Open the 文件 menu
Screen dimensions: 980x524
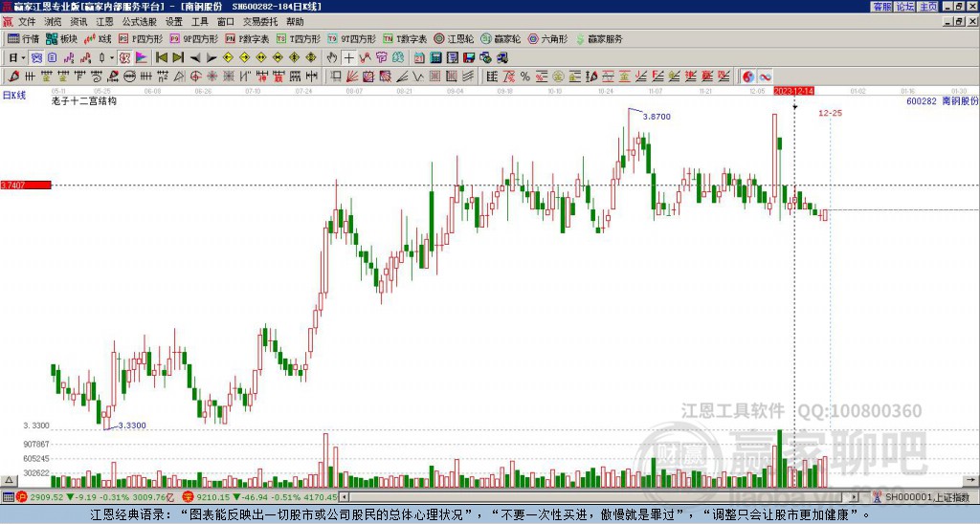click(27, 22)
